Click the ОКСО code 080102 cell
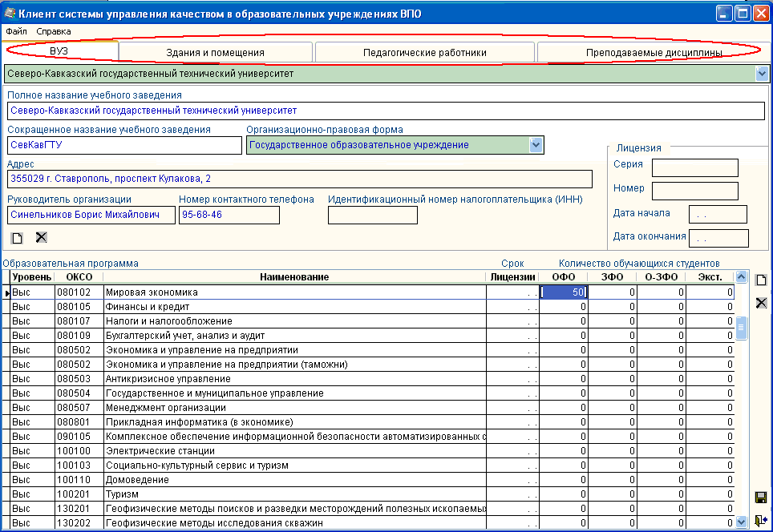The image size is (773, 532). coord(79,292)
